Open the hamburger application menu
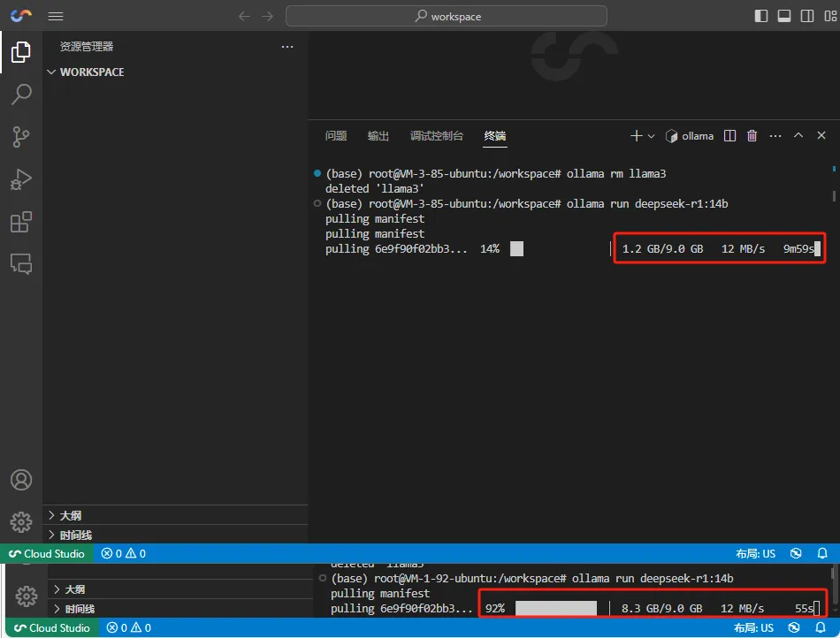 55,16
